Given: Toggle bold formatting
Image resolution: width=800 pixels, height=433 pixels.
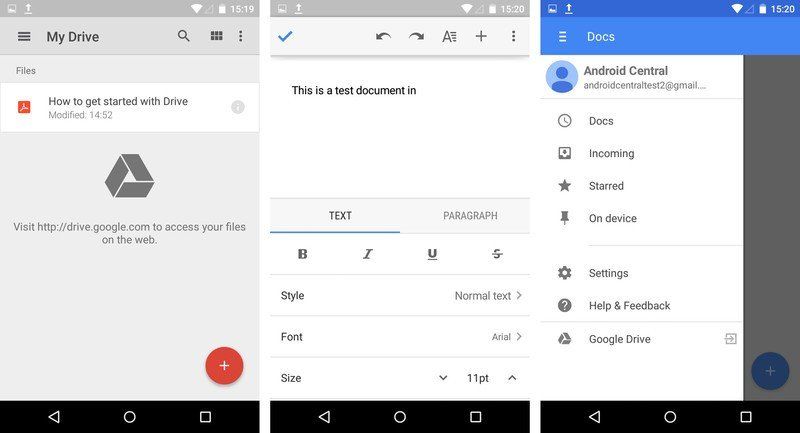Looking at the screenshot, I should [x=303, y=254].
